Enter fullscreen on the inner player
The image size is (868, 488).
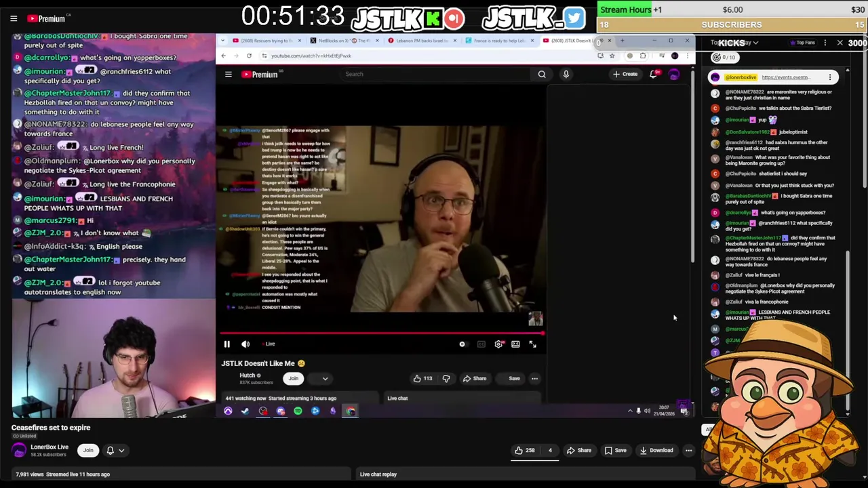point(532,344)
